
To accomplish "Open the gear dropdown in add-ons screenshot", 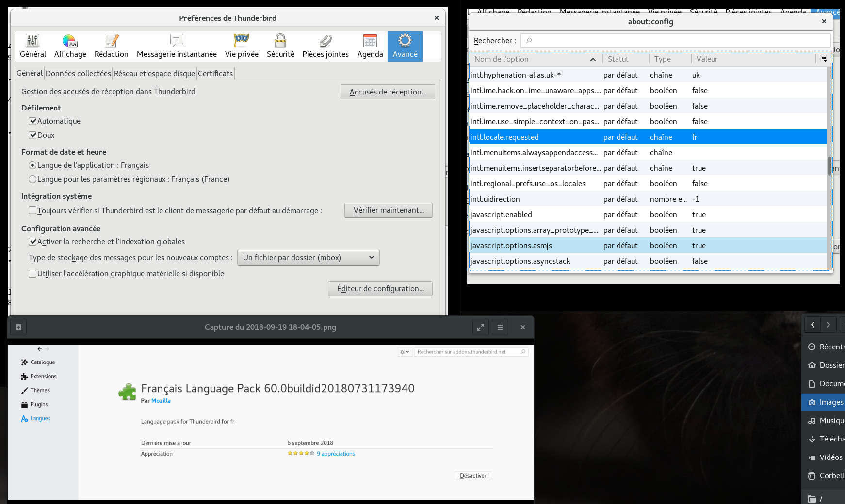I will (x=405, y=352).
